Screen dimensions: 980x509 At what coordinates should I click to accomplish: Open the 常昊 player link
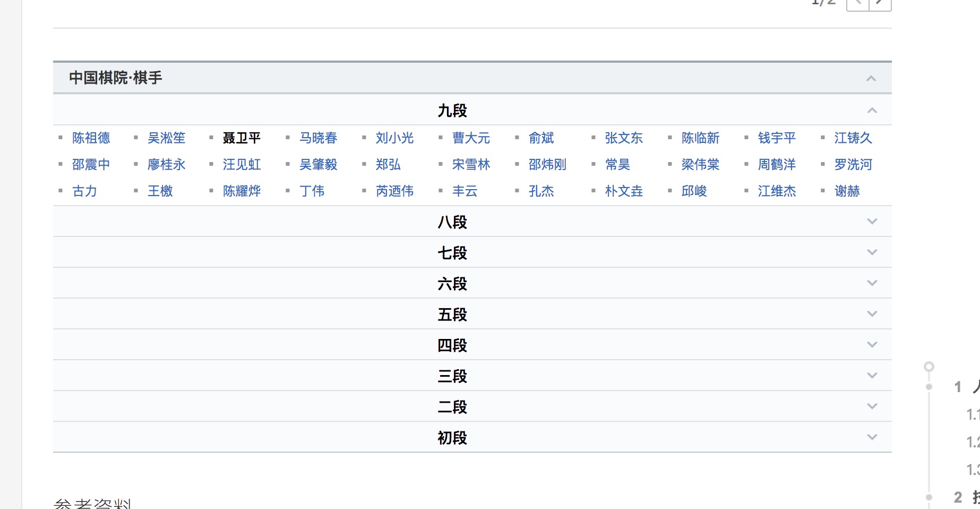point(618,165)
